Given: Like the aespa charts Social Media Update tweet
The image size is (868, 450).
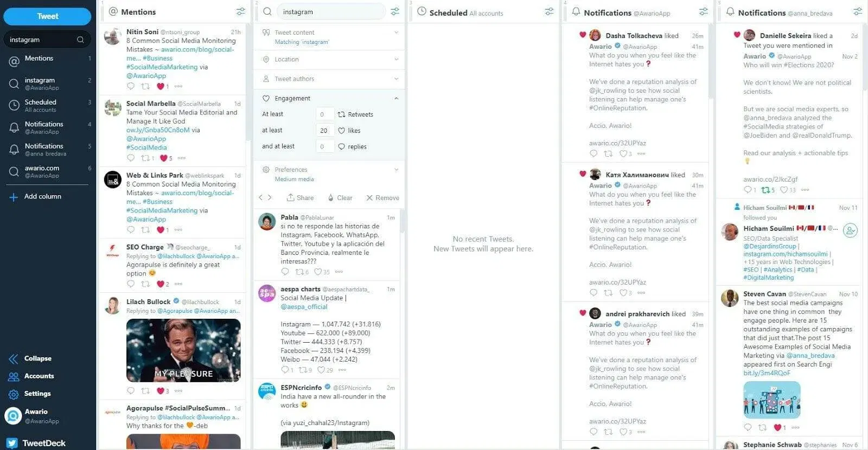Looking at the screenshot, I should point(321,370).
